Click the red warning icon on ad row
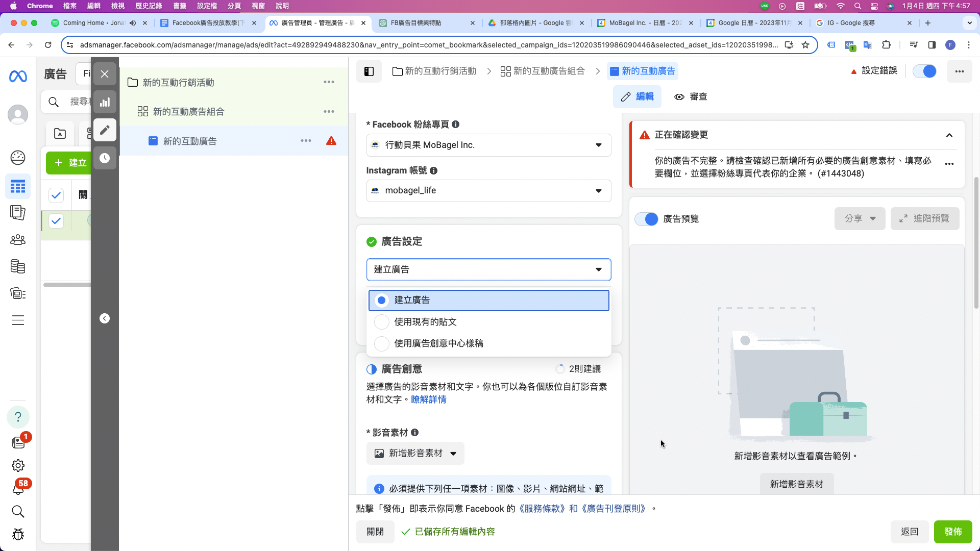This screenshot has height=551, width=980. (331, 141)
